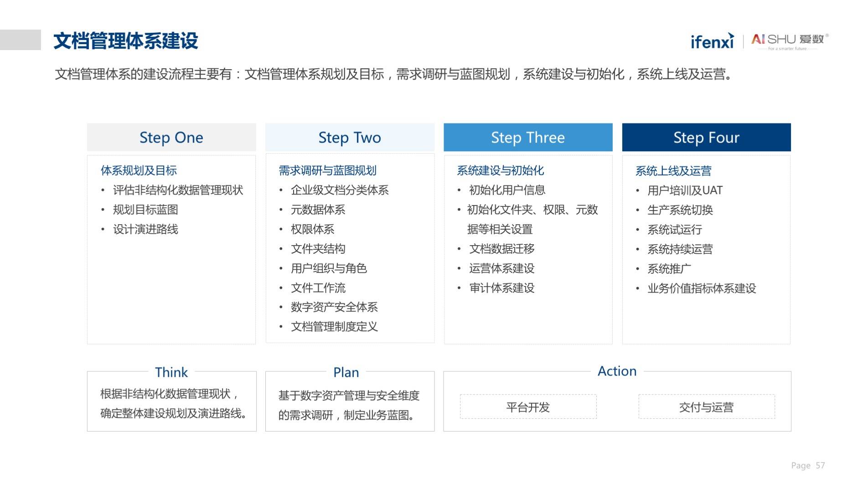Image resolution: width=868 pixels, height=488 pixels.
Task: Select the heading 体系规划及目标
Action: [139, 170]
